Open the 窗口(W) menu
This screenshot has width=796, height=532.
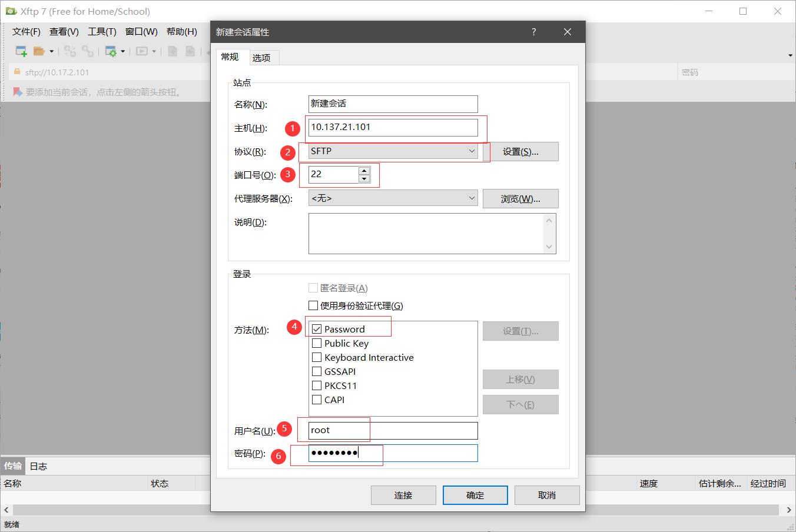(141, 32)
